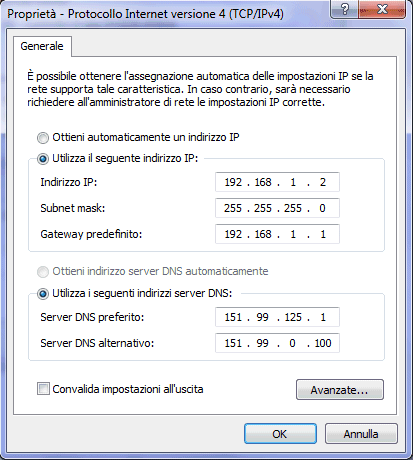The height and width of the screenshot is (460, 413).
Task: Click the dialog title bar text
Action: [x=145, y=14]
